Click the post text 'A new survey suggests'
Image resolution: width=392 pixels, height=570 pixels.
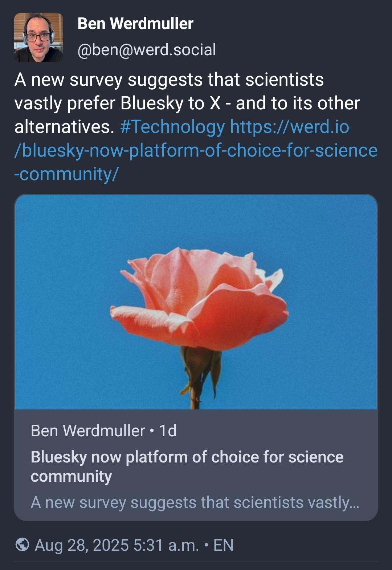click(109, 80)
